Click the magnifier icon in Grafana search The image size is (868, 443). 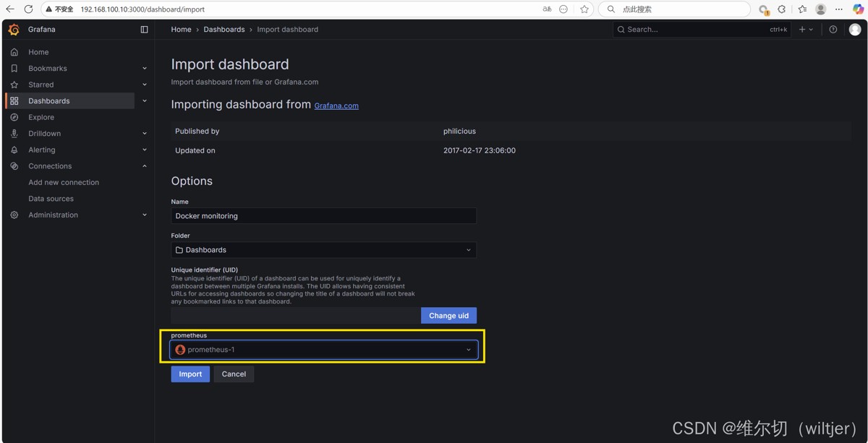[621, 30]
